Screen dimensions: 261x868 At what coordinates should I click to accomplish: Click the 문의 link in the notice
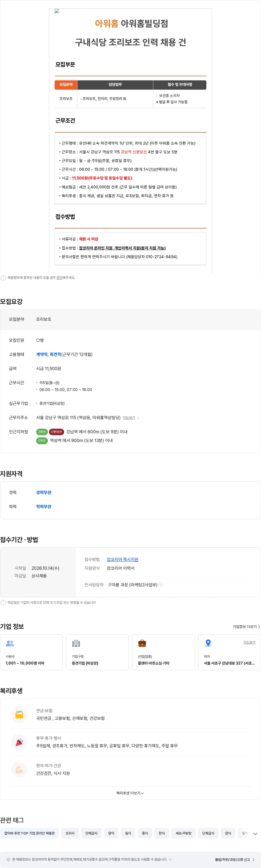tap(60, 278)
